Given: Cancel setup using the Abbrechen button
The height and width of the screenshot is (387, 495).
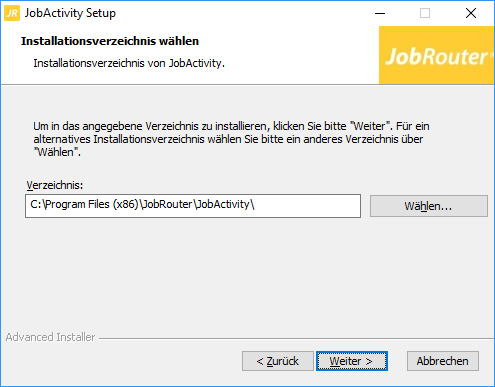Looking at the screenshot, I should pyautogui.click(x=443, y=361).
